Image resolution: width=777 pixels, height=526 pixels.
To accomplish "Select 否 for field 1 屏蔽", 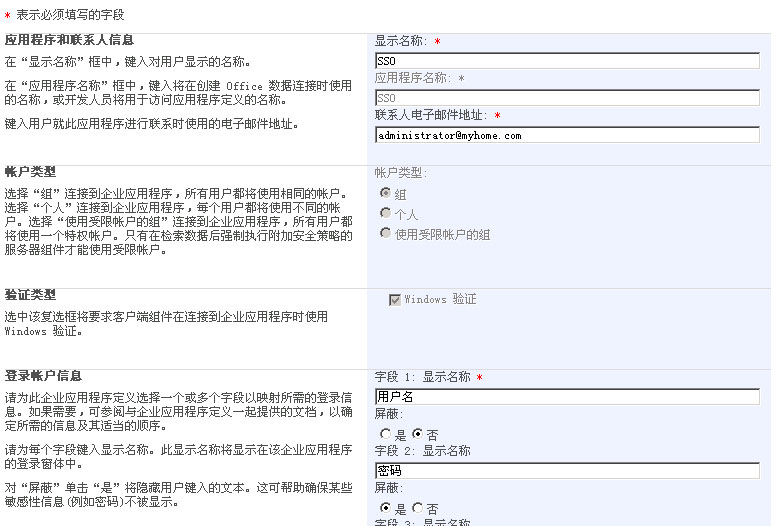I will pos(418,434).
